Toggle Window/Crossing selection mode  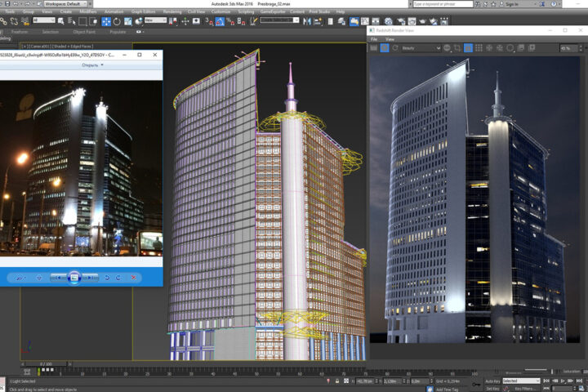click(93, 22)
